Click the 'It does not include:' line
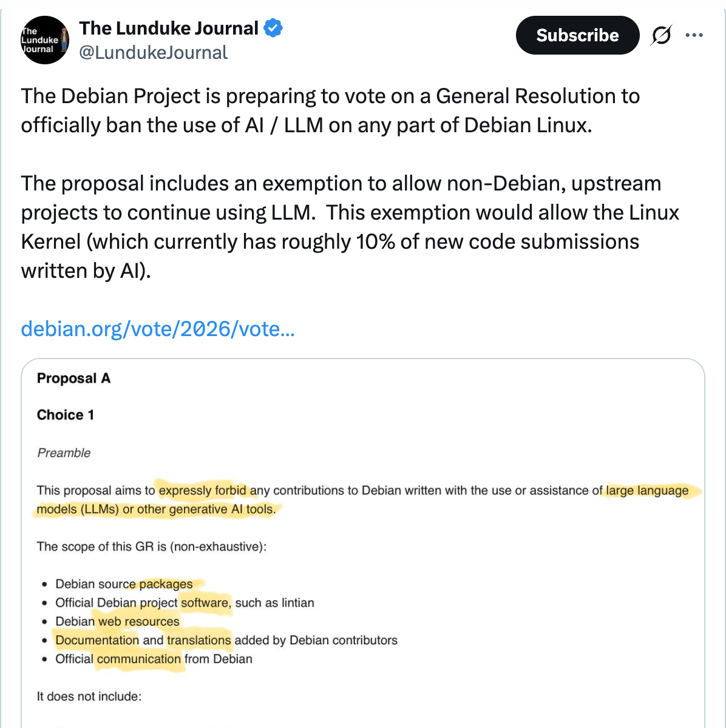Viewport: 726px width, 728px height. tap(89, 696)
